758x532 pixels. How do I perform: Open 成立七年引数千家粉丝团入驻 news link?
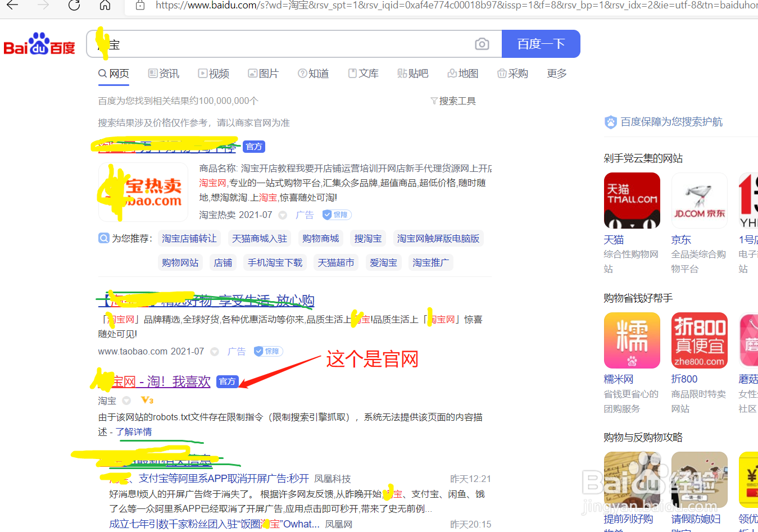[214, 524]
